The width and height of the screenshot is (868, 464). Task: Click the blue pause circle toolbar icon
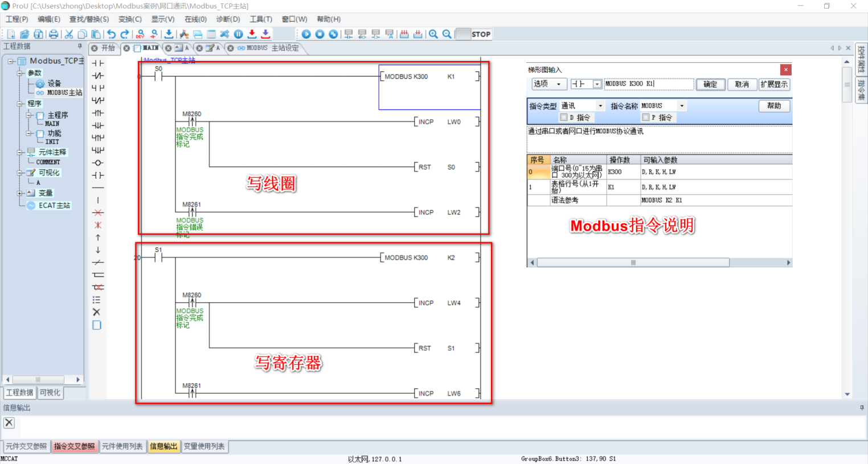click(239, 34)
